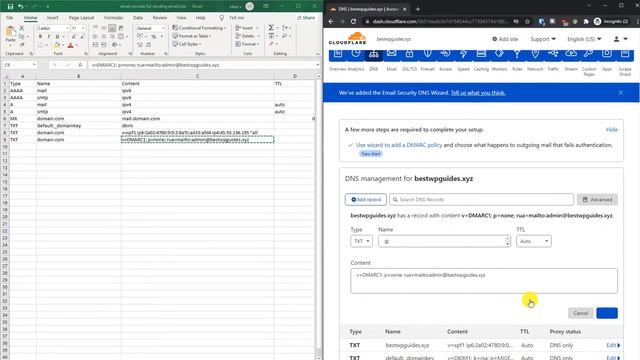Cancel the DNS record form
640x360 pixels.
pyautogui.click(x=580, y=313)
